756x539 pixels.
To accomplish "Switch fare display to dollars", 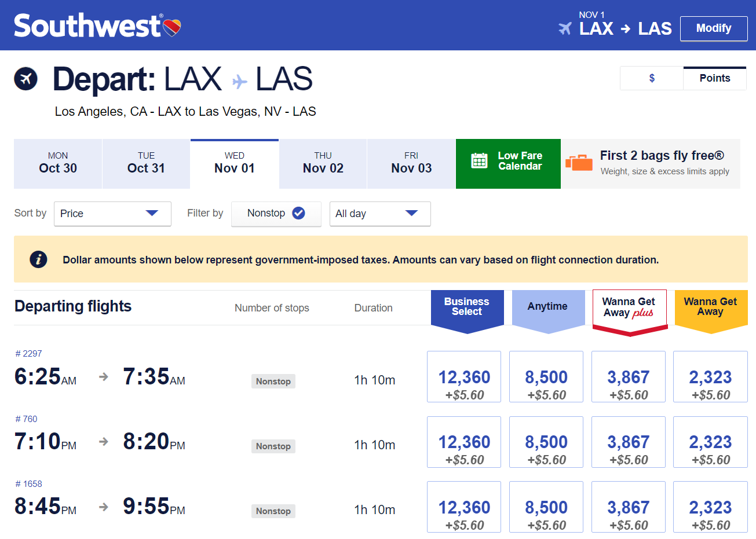I will coord(651,78).
